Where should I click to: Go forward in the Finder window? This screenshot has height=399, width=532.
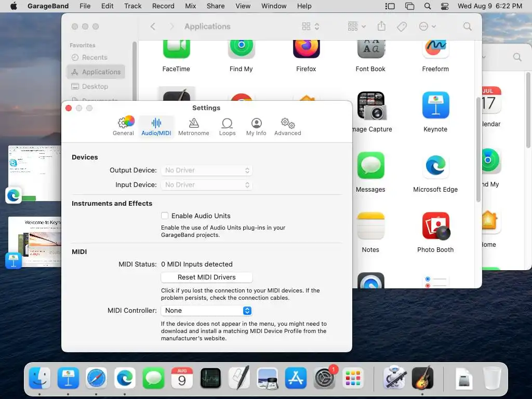tap(171, 26)
